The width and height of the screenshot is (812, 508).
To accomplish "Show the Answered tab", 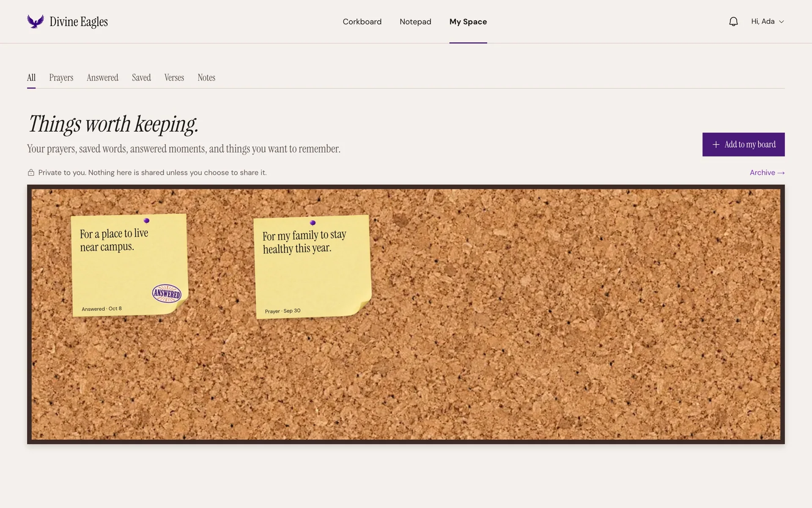I will (x=103, y=78).
